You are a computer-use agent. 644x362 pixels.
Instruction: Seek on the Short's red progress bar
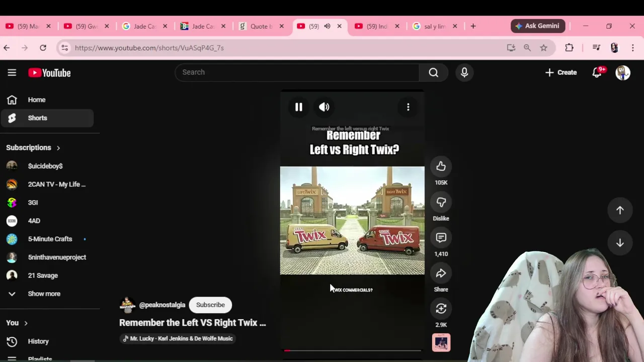point(352,350)
